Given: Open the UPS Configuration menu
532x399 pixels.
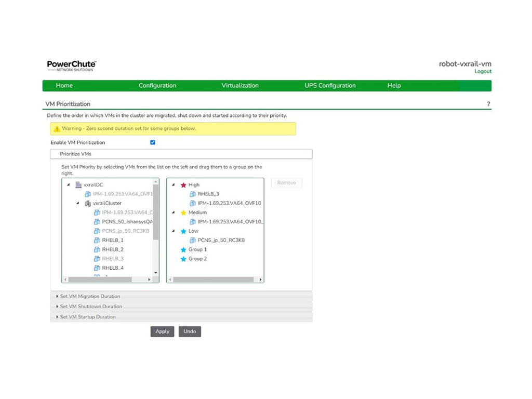Looking at the screenshot, I should click(330, 86).
